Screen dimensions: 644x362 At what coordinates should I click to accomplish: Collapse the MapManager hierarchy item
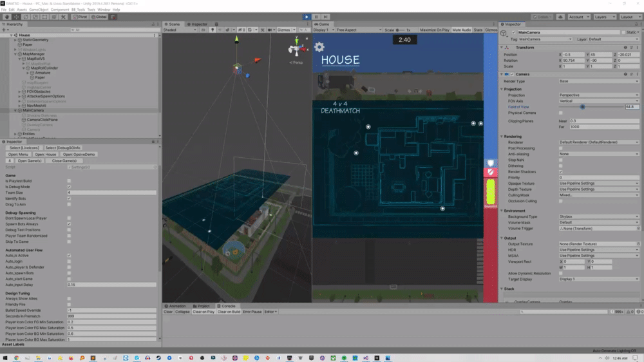click(15, 54)
